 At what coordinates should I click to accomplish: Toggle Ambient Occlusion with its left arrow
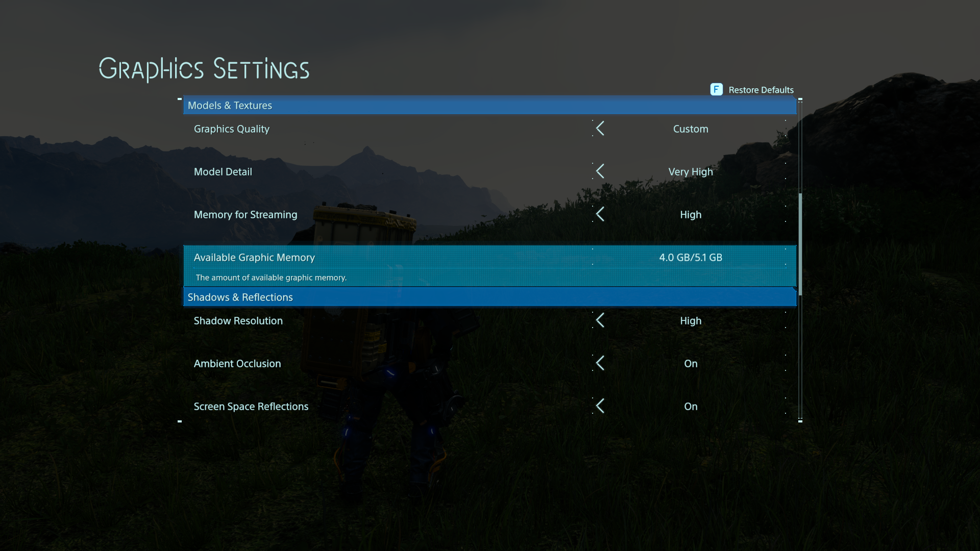(x=600, y=363)
